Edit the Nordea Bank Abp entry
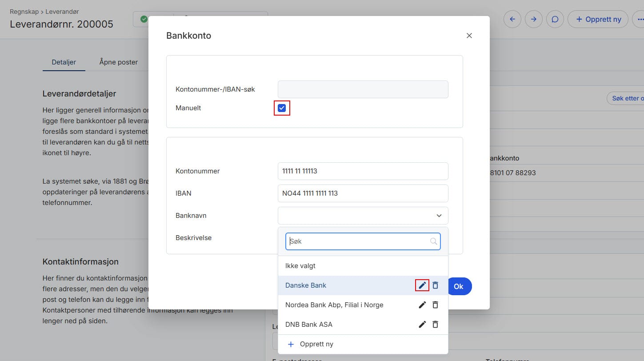644x361 pixels. (422, 305)
